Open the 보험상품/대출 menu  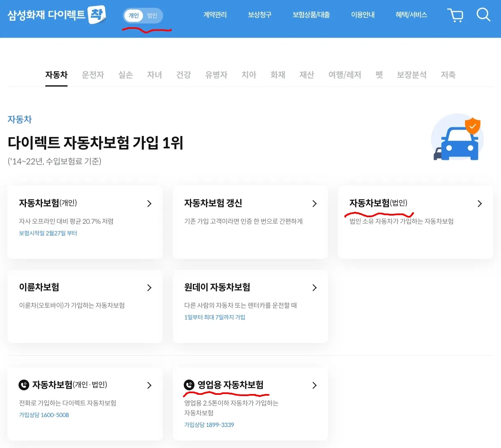tap(311, 14)
